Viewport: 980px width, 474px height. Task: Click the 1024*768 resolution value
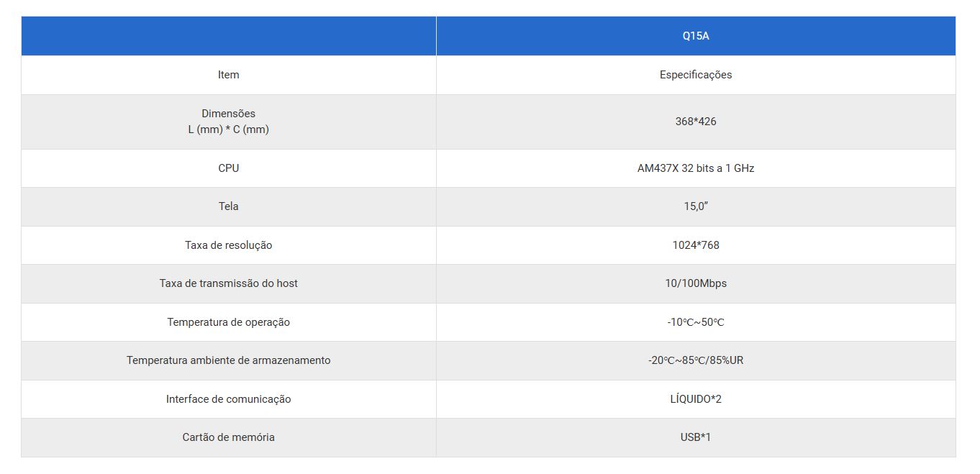tap(695, 245)
